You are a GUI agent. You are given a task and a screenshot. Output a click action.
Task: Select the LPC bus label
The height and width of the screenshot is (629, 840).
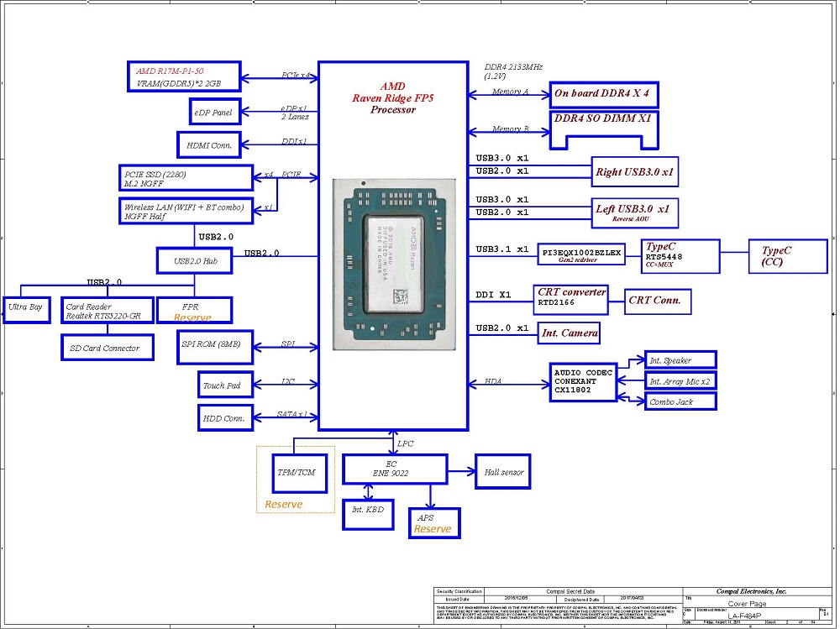(x=406, y=443)
